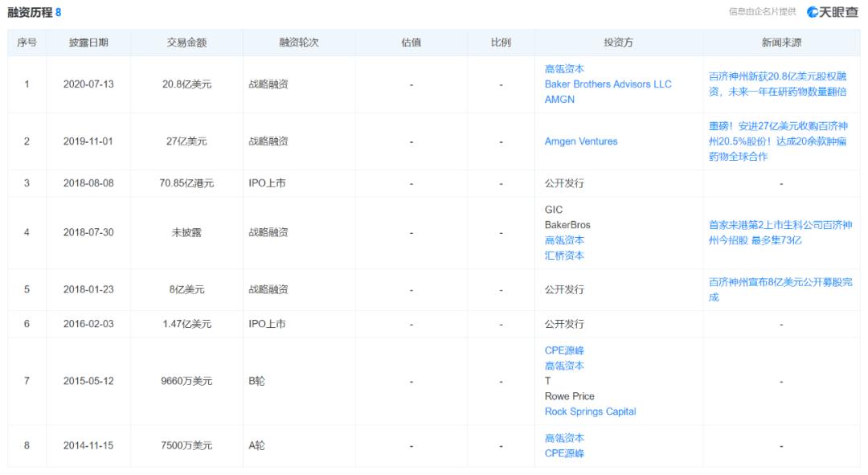868x475 pixels.
Task: Click the 投资方 column header
Action: [x=618, y=43]
